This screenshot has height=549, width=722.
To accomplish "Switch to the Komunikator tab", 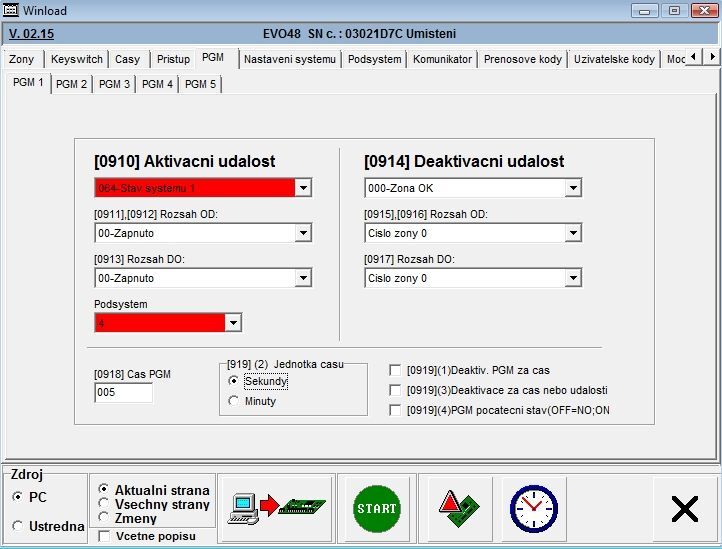I will 442,59.
